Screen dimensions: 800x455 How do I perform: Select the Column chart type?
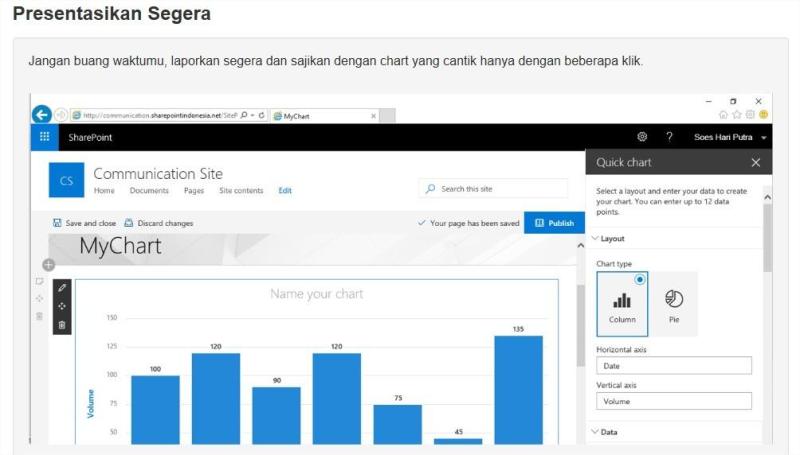[622, 304]
